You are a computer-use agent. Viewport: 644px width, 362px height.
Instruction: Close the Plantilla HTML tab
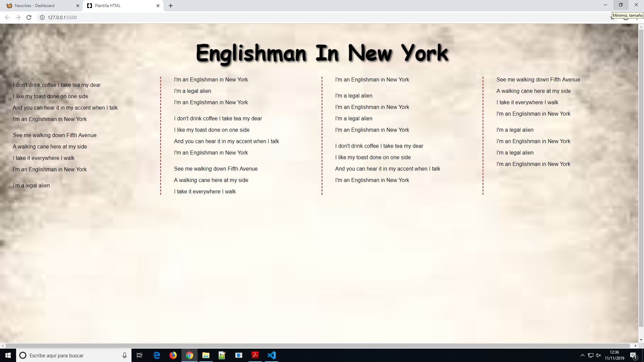pyautogui.click(x=158, y=6)
